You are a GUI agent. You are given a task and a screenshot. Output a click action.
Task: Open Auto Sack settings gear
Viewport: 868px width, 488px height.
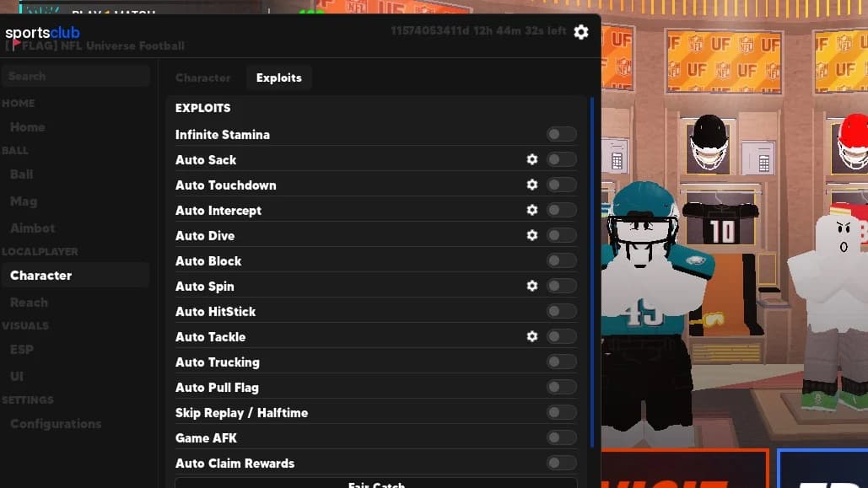[532, 159]
